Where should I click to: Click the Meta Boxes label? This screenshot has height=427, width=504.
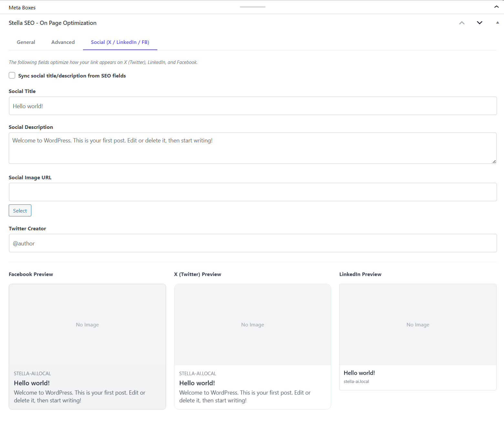[x=22, y=7]
